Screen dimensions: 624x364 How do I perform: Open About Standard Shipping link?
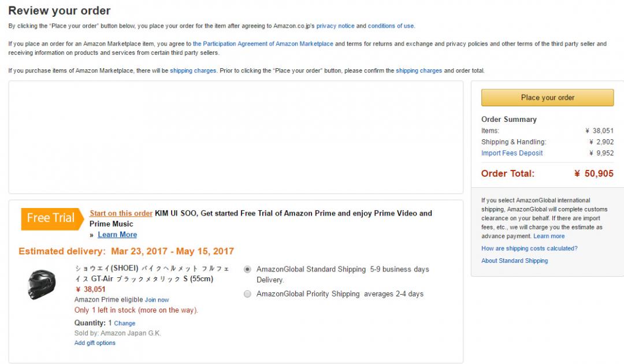point(514,261)
